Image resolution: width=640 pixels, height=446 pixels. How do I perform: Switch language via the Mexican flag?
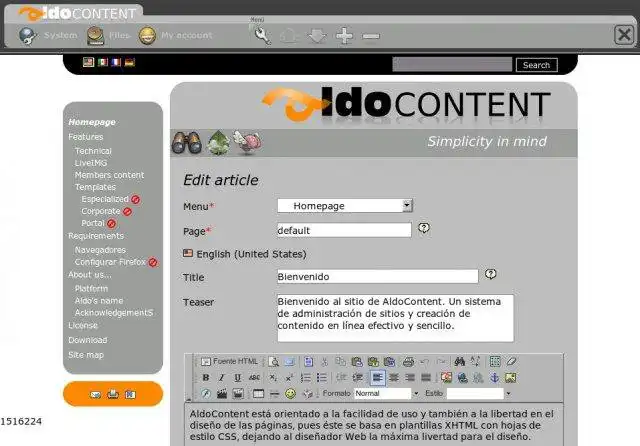click(103, 62)
